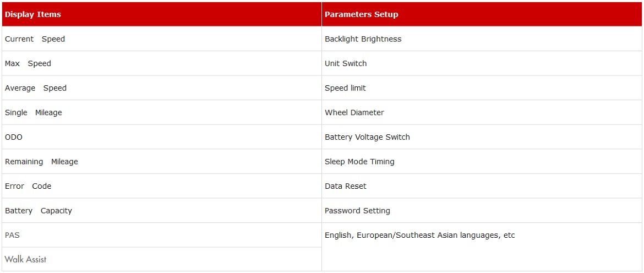Select the Unit Switch cell
This screenshot has width=644, height=273.
[x=483, y=63]
